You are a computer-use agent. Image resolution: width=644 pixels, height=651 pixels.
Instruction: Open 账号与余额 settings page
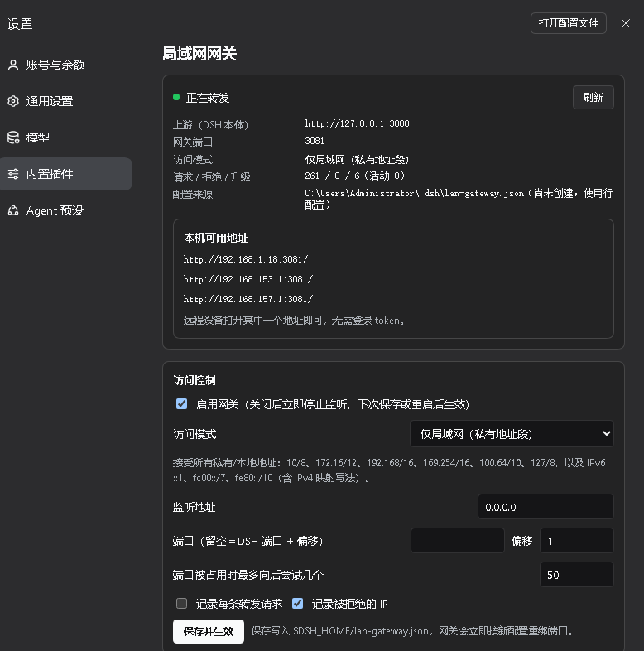tap(66, 65)
